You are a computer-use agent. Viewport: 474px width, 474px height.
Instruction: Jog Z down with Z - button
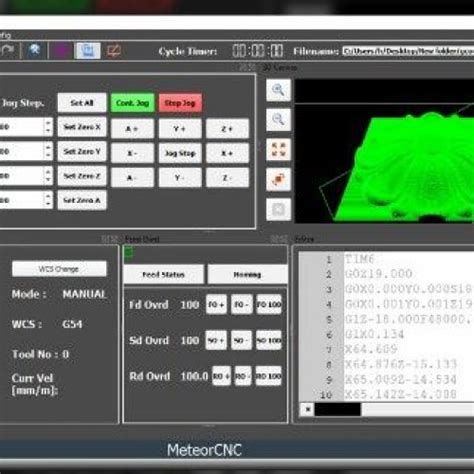pos(227,178)
